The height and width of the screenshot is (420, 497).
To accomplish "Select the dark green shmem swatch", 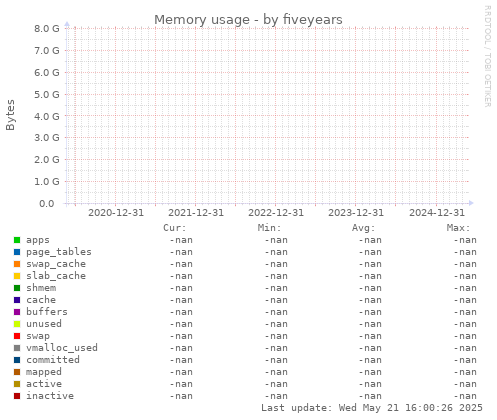I will (17, 288).
